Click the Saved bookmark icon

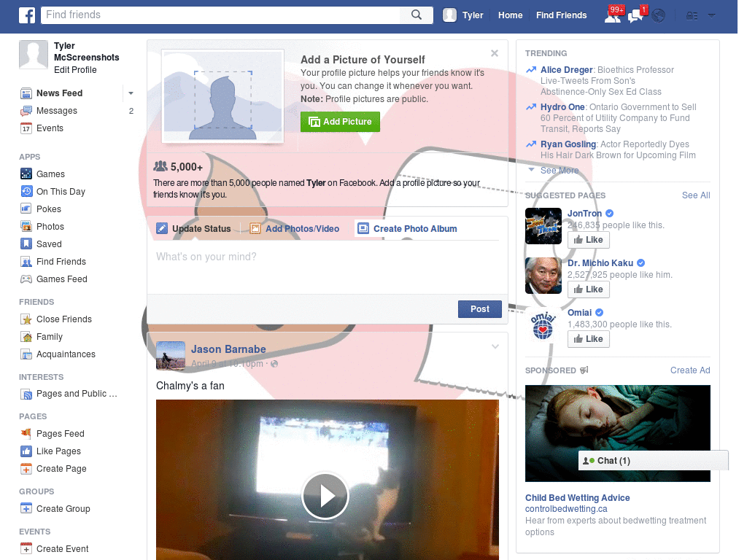point(26,244)
